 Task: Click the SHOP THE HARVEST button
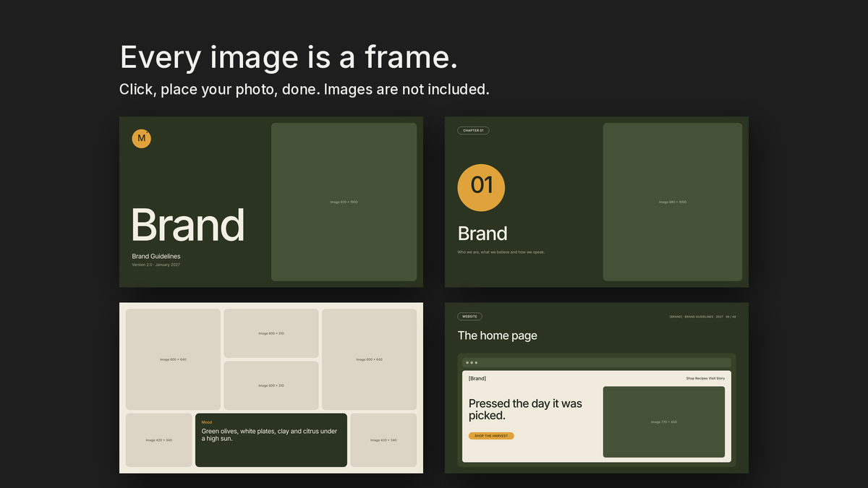[x=491, y=436]
